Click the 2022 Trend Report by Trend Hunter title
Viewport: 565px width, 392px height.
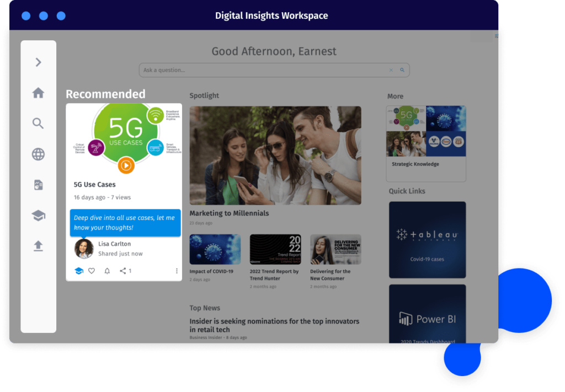pyautogui.click(x=274, y=275)
